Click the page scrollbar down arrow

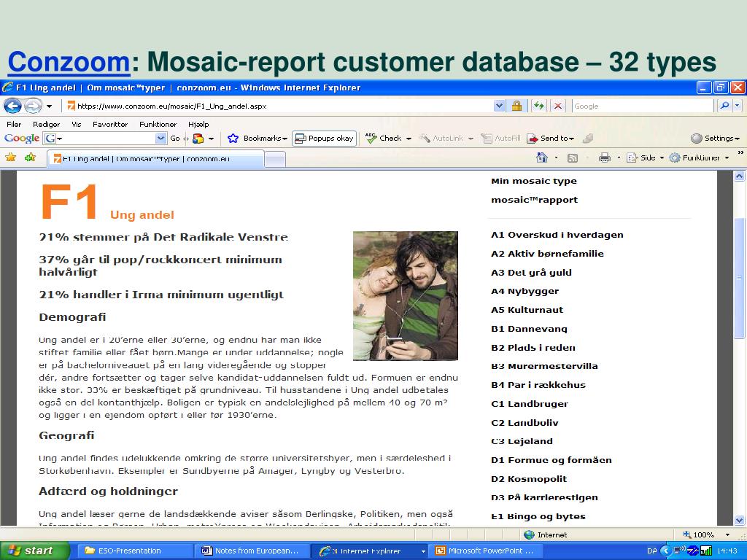(x=740, y=521)
